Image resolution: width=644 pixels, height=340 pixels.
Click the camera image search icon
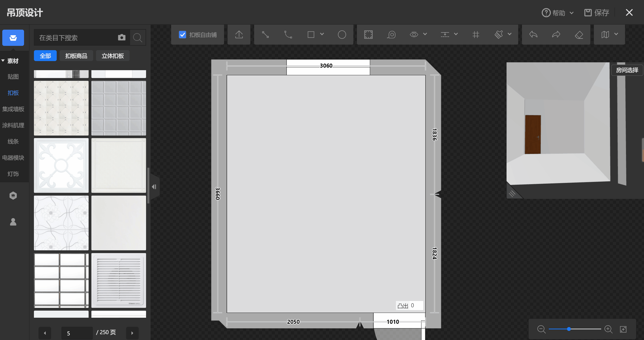(x=122, y=37)
